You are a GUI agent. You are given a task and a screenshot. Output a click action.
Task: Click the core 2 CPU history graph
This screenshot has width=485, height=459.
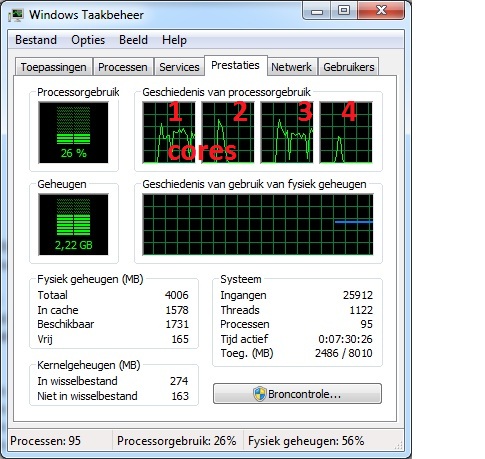(x=228, y=133)
